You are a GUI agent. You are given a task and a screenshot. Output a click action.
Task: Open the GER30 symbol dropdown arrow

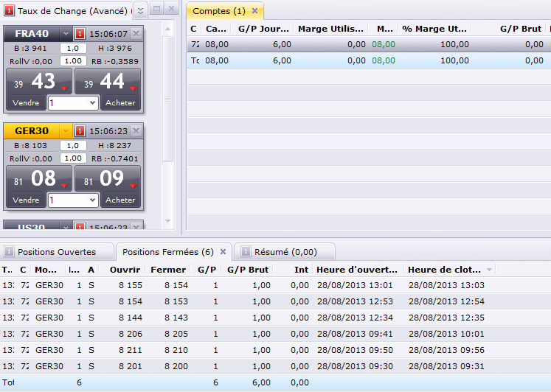coord(66,131)
